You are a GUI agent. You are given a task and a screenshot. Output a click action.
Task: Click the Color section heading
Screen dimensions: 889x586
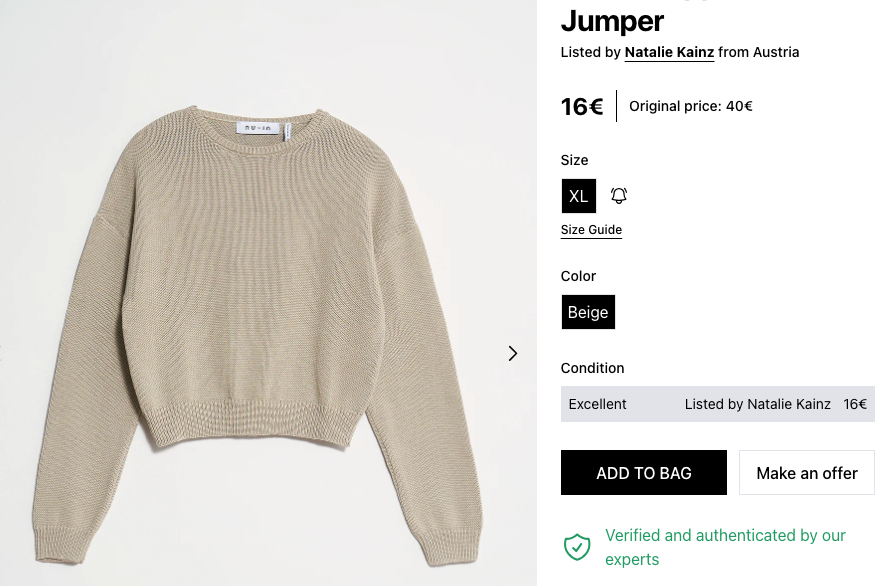pos(579,276)
